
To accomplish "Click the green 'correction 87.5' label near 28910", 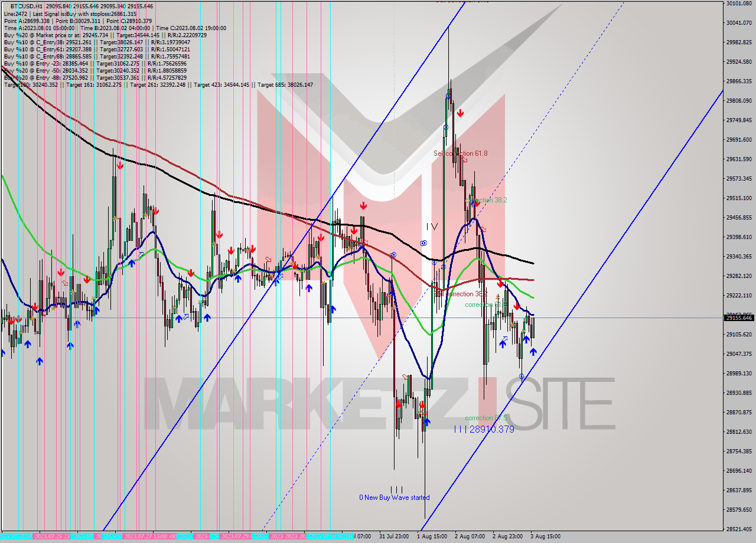I will click(x=485, y=418).
